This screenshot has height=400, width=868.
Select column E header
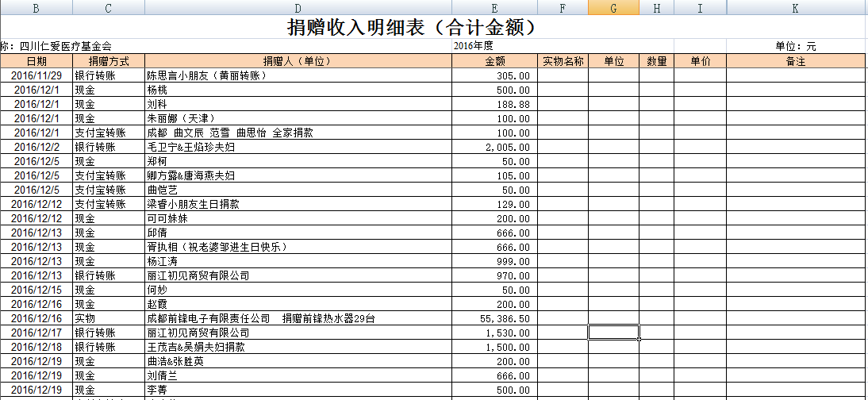coord(494,8)
